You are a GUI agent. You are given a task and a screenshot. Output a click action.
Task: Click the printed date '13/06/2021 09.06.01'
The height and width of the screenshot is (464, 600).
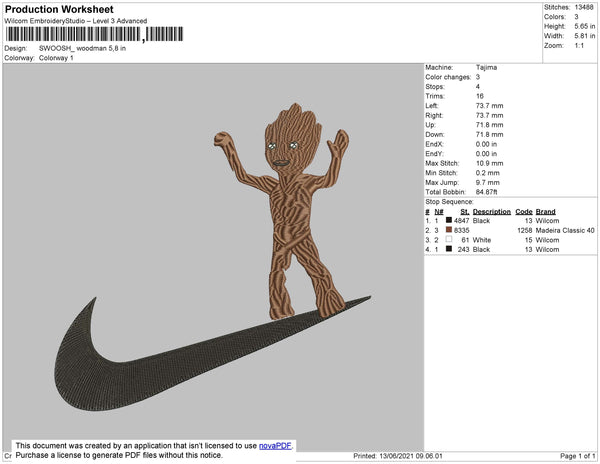[411, 456]
